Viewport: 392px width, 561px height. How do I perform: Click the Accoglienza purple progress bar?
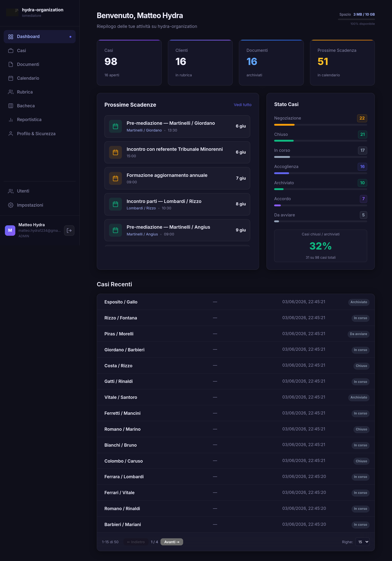click(320, 173)
